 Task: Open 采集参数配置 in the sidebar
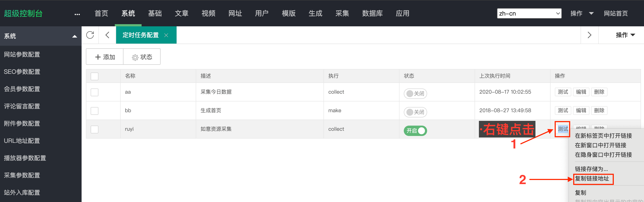(x=22, y=175)
